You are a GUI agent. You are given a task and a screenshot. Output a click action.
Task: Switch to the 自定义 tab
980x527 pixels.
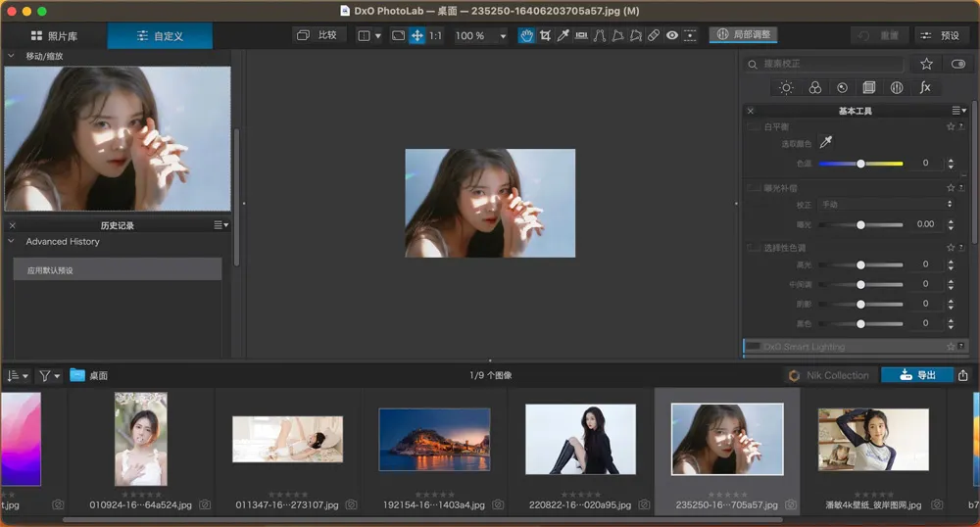click(160, 36)
